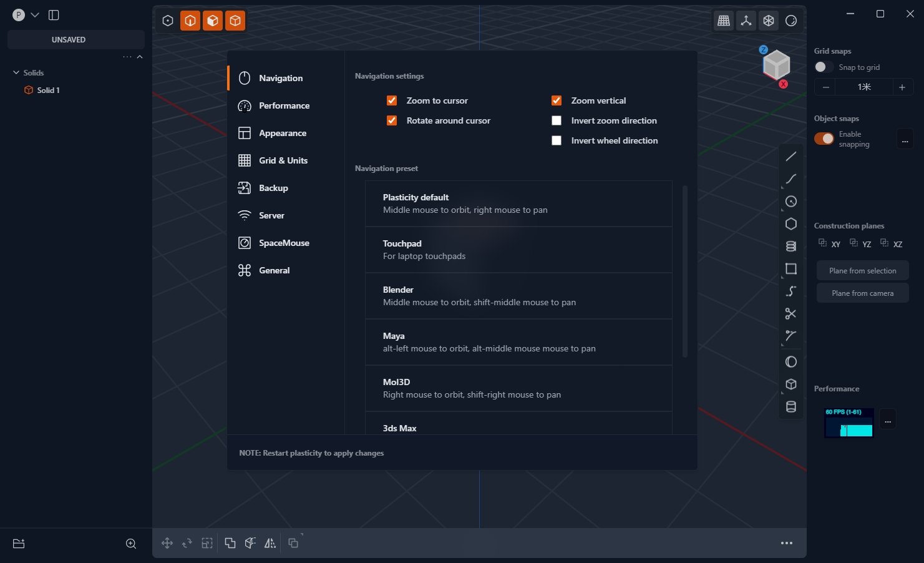Click the magnifier search icon bottom left
This screenshot has height=563, width=924.
(x=131, y=544)
